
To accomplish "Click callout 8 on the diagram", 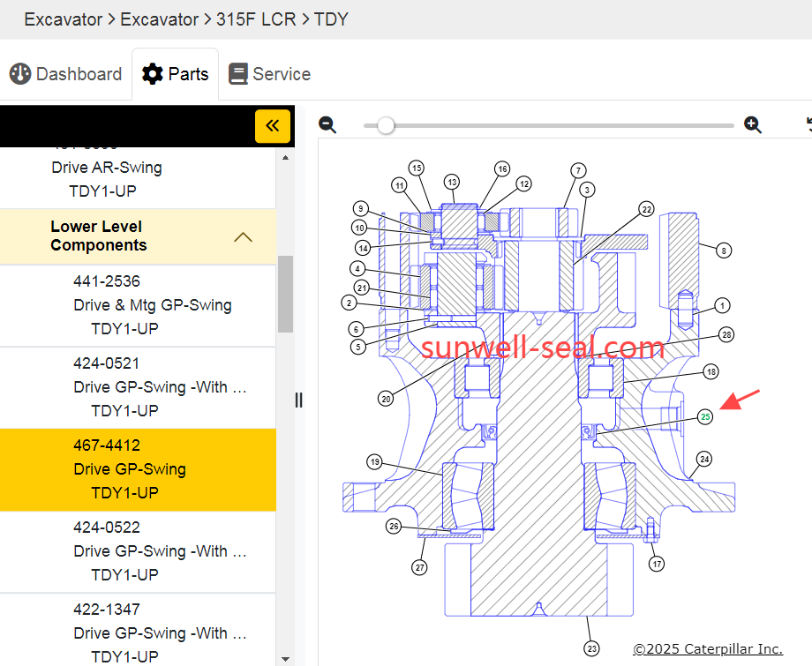I will [724, 251].
